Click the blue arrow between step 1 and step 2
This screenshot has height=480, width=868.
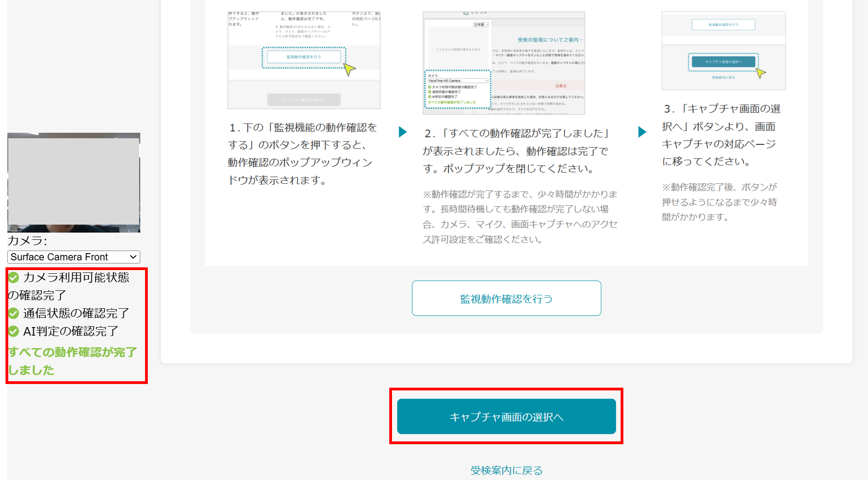[403, 132]
